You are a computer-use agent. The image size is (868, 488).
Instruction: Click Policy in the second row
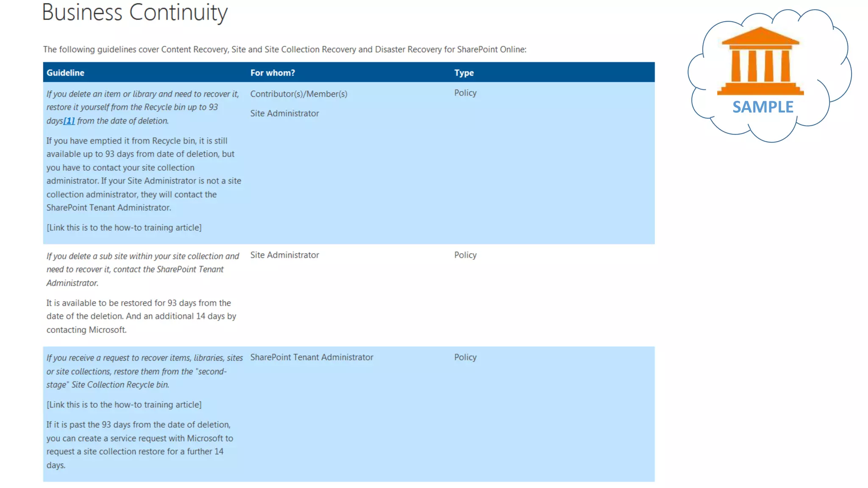(x=465, y=255)
